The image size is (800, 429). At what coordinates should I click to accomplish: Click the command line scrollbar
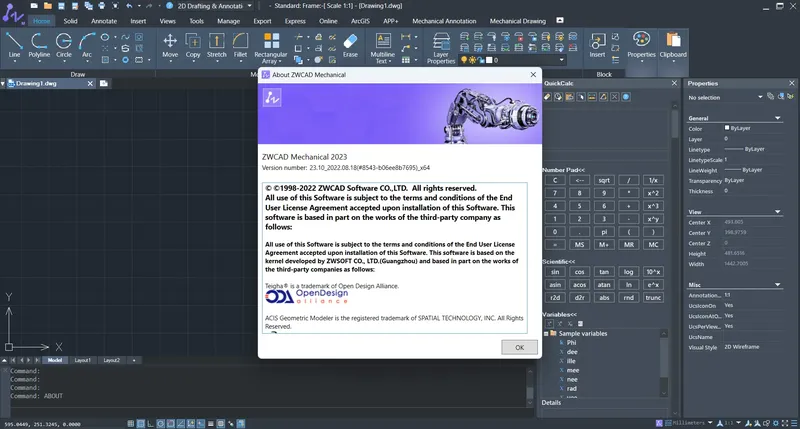click(530, 388)
